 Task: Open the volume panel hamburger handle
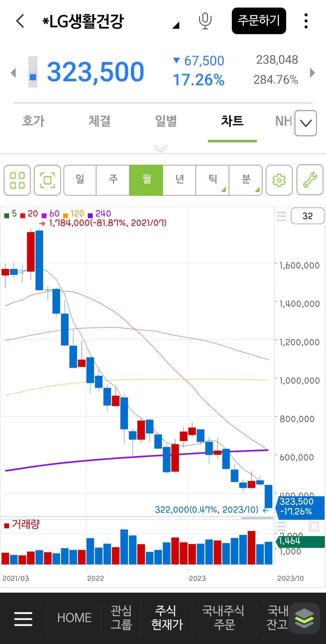[282, 526]
